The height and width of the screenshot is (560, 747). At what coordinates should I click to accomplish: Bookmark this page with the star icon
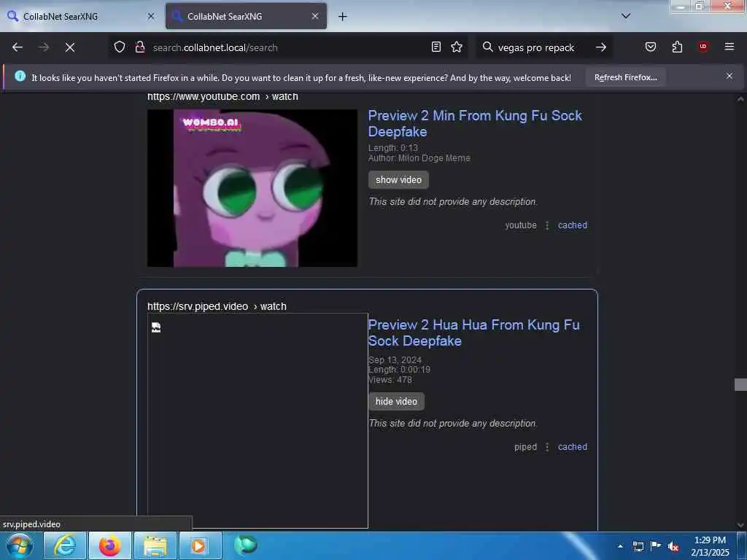(457, 47)
